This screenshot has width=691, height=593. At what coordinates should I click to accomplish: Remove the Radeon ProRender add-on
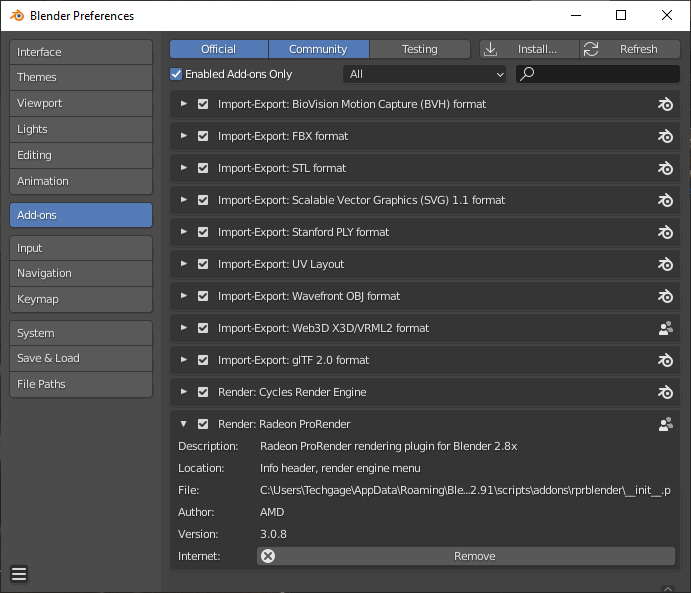tap(466, 556)
